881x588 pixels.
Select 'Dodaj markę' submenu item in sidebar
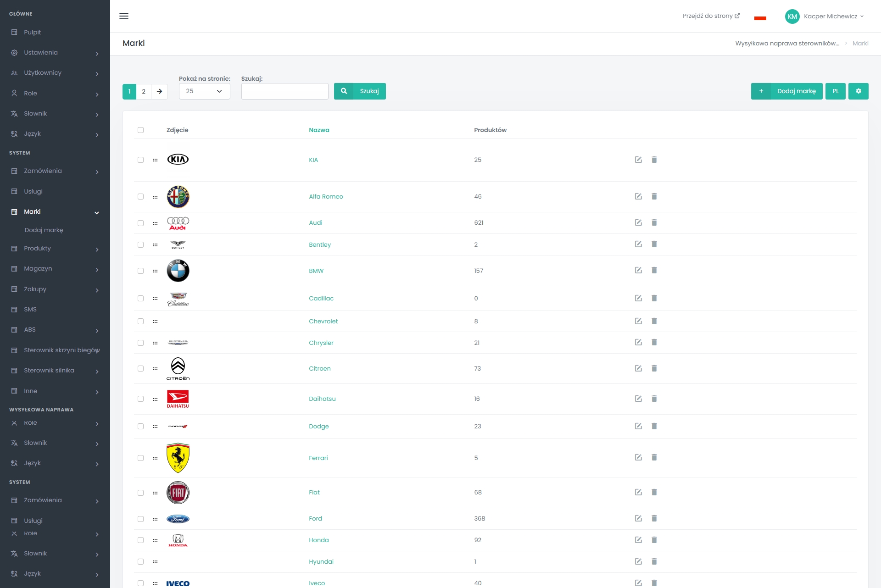[x=44, y=230]
